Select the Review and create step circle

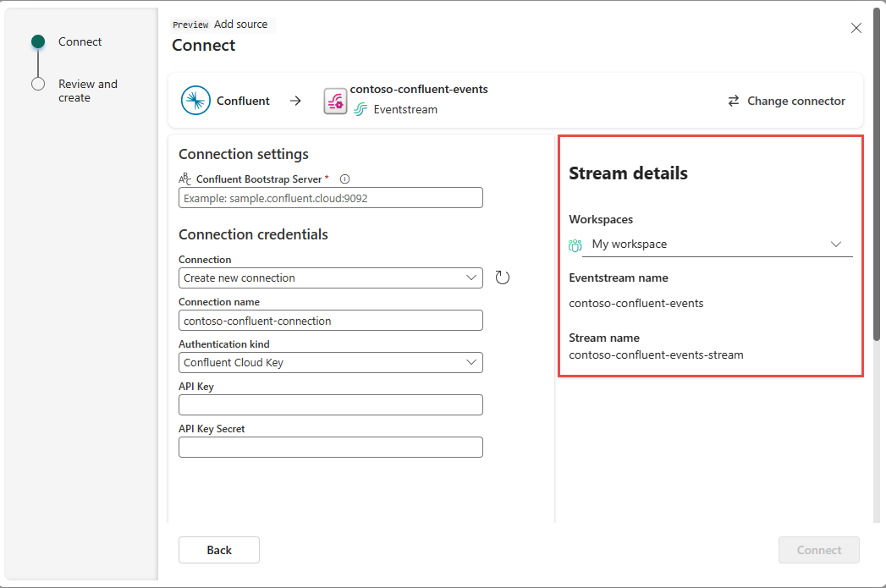click(x=37, y=84)
